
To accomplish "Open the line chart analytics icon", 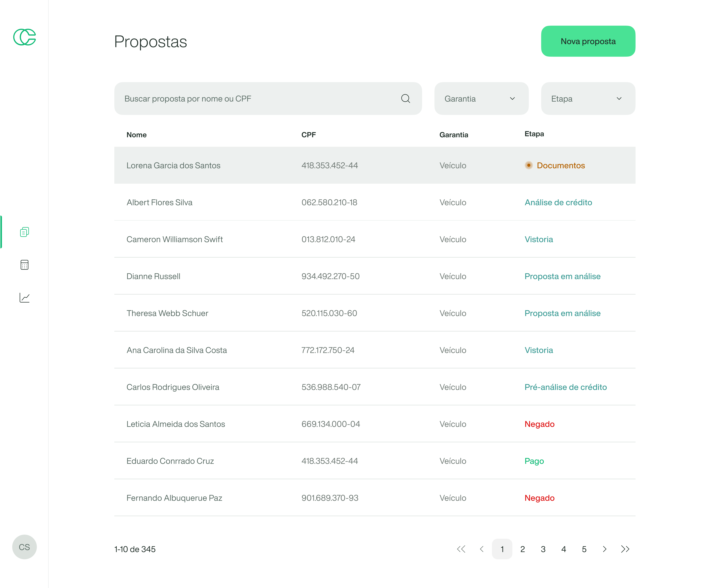I will click(24, 297).
